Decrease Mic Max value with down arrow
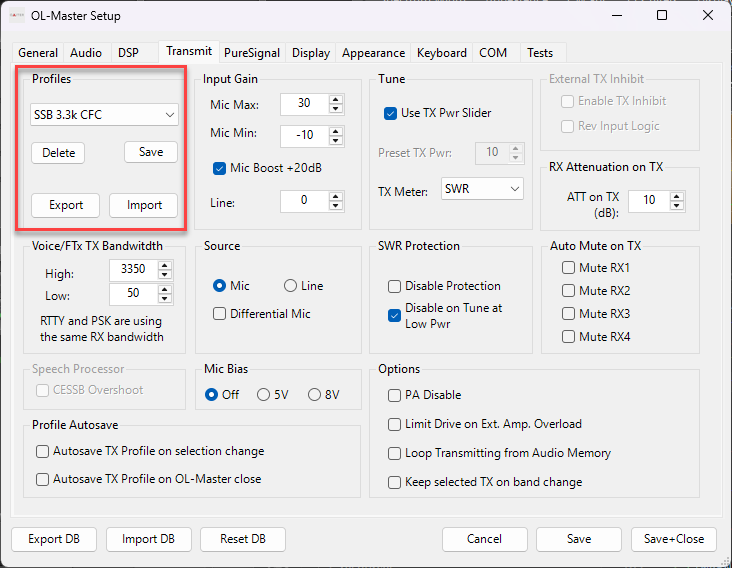The image size is (732, 568). tap(336, 108)
